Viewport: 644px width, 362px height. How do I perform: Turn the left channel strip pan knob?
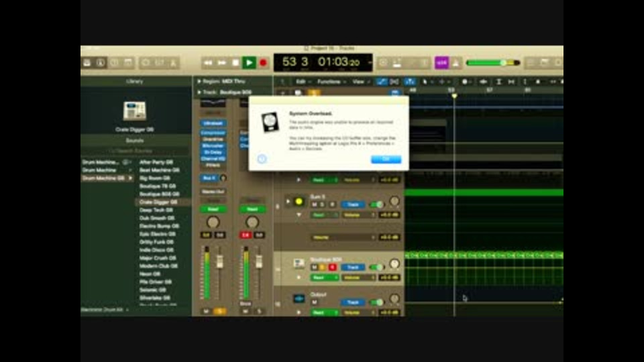click(x=213, y=222)
